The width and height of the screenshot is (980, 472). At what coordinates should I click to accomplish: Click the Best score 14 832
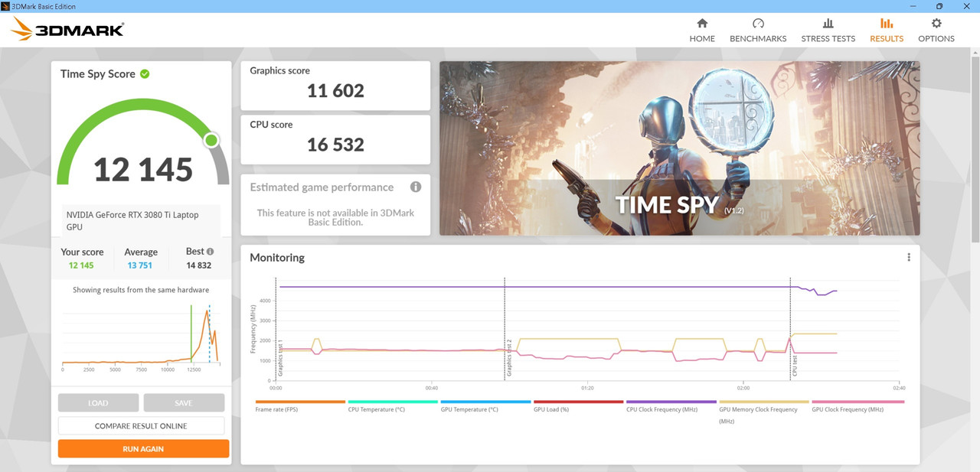coord(198,265)
